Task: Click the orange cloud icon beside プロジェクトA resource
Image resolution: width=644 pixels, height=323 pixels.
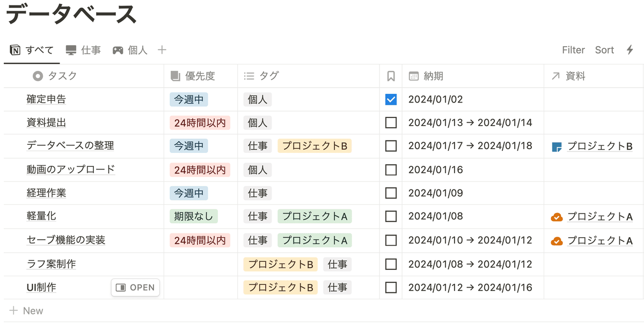Action: tap(557, 217)
